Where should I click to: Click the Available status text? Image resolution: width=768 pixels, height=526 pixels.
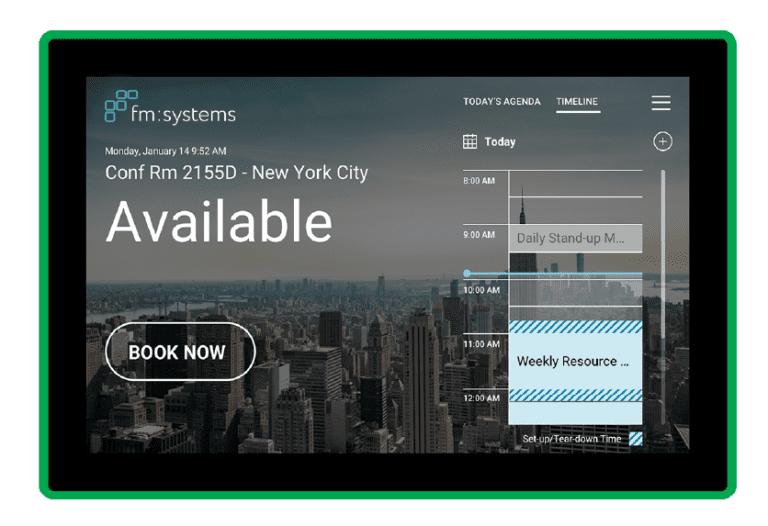point(219,221)
